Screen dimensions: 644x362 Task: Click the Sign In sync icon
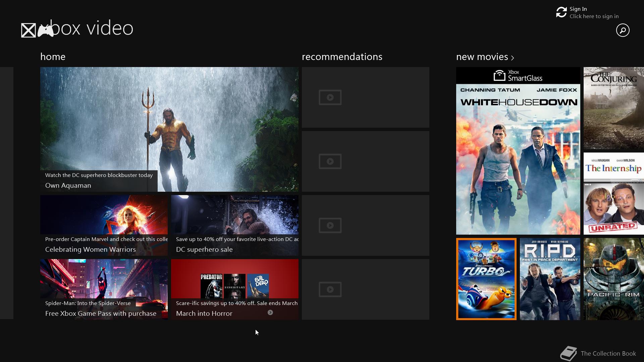561,12
